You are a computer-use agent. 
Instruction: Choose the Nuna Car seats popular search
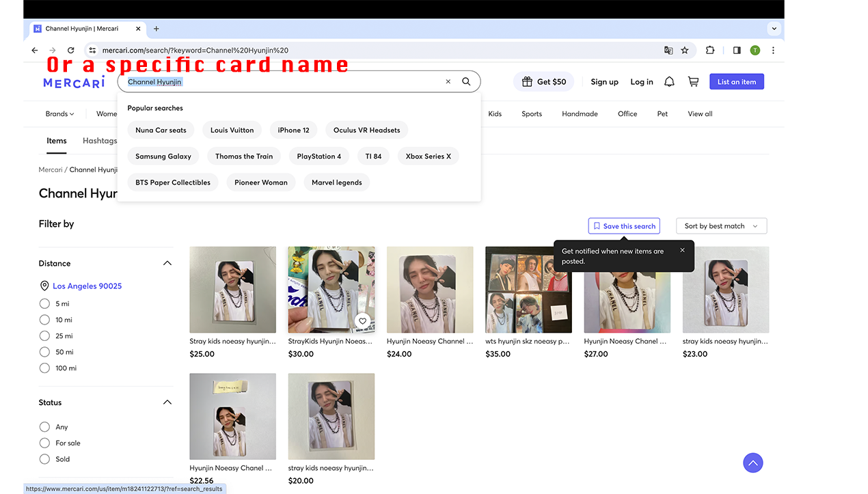(161, 130)
